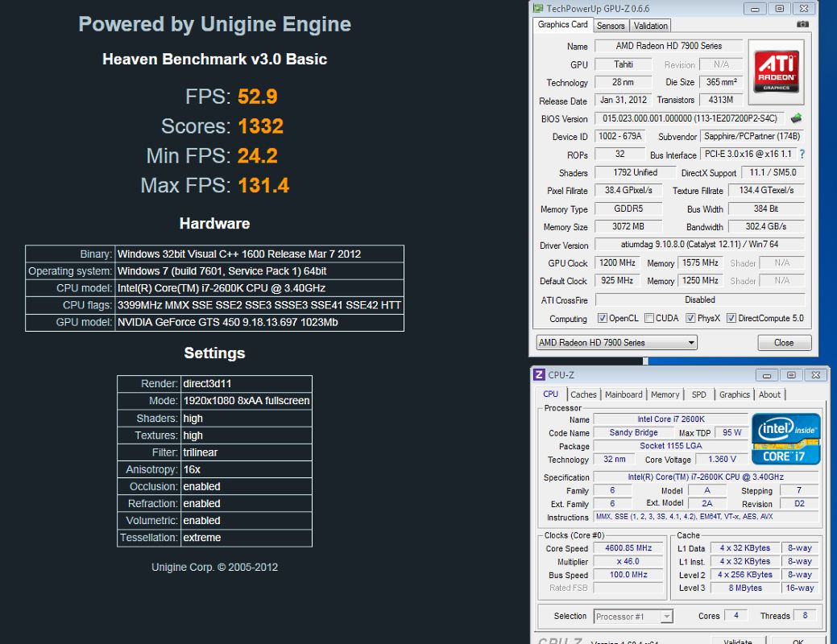This screenshot has height=644, width=837.
Task: Open the Sensors tab in GPU-Z
Action: (611, 26)
